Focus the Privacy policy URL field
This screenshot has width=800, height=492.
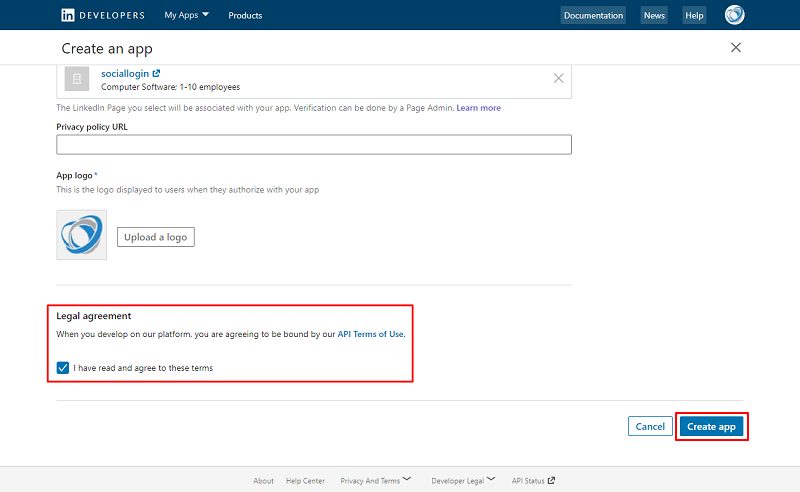(314, 144)
